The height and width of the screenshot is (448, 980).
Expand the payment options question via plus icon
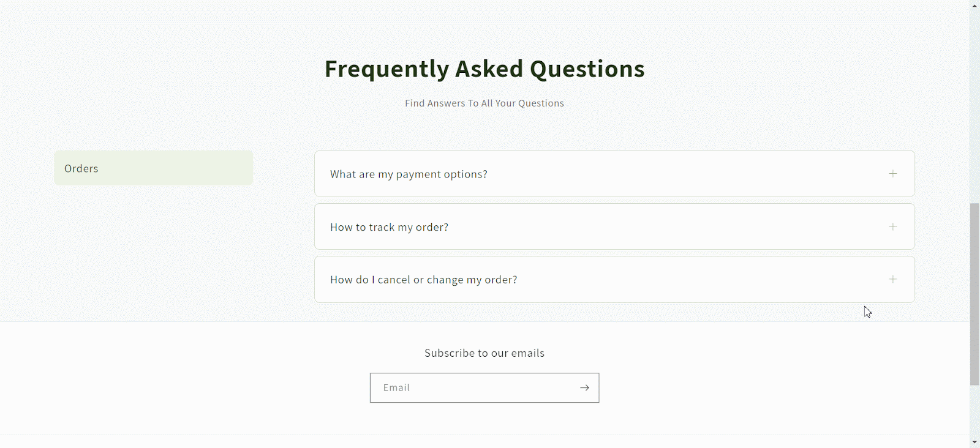[893, 174]
